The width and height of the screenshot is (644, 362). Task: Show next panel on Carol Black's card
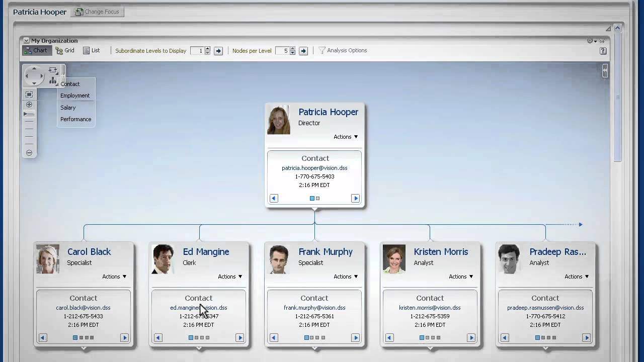click(x=124, y=338)
